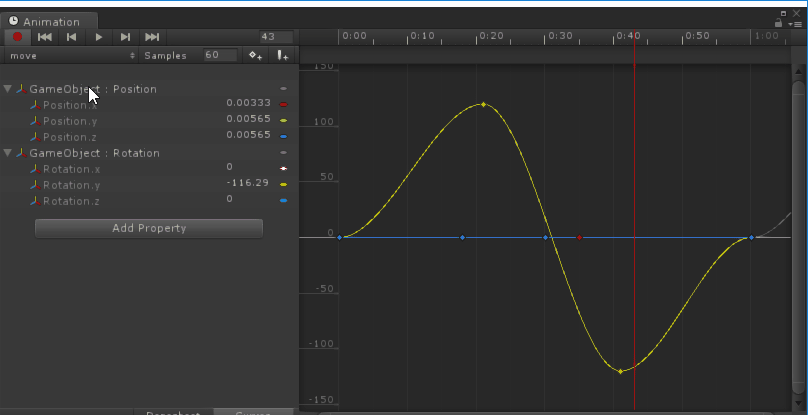Switch to the Curves tab at bottom
808x415 pixels.
click(253, 412)
